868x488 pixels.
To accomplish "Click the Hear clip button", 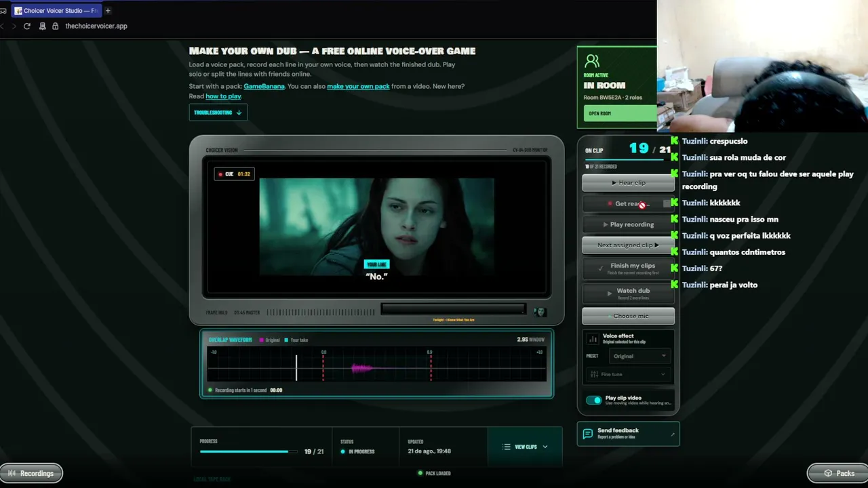I will click(628, 182).
